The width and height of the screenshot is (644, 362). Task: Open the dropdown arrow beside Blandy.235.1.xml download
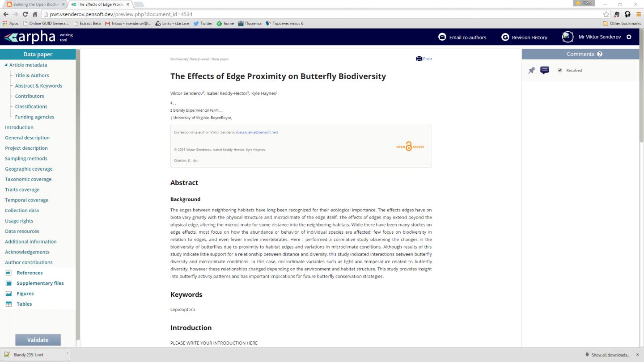68,354
